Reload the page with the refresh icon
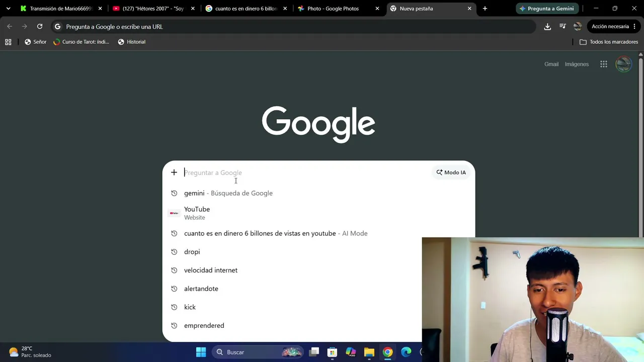Screen dimensions: 644x362 pyautogui.click(x=40, y=27)
